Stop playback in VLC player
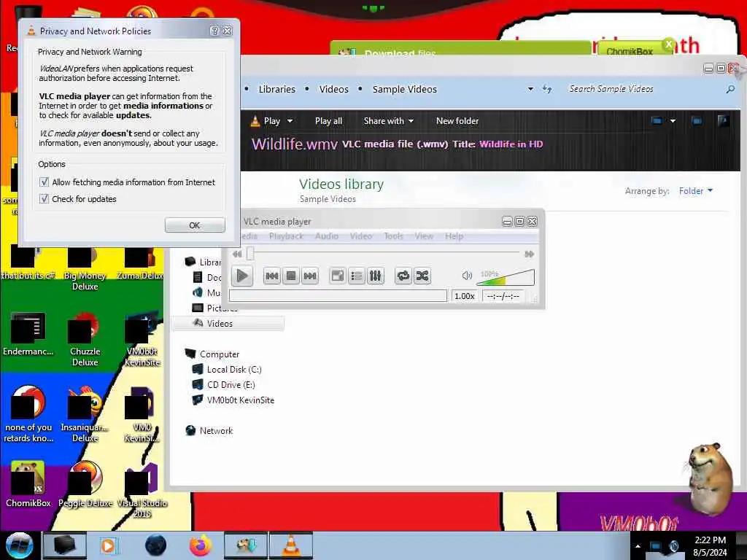Viewport: 747px width, 560px height. coord(290,276)
